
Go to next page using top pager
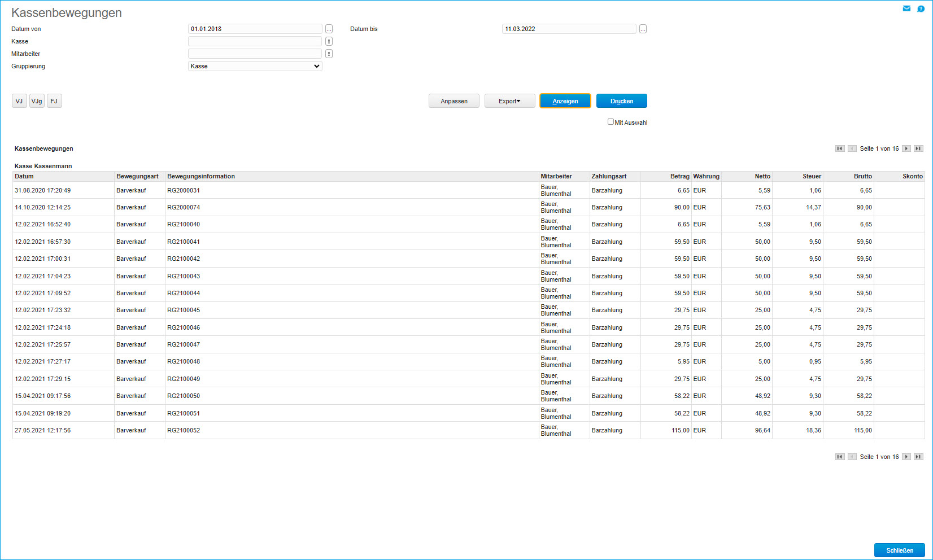pyautogui.click(x=906, y=148)
